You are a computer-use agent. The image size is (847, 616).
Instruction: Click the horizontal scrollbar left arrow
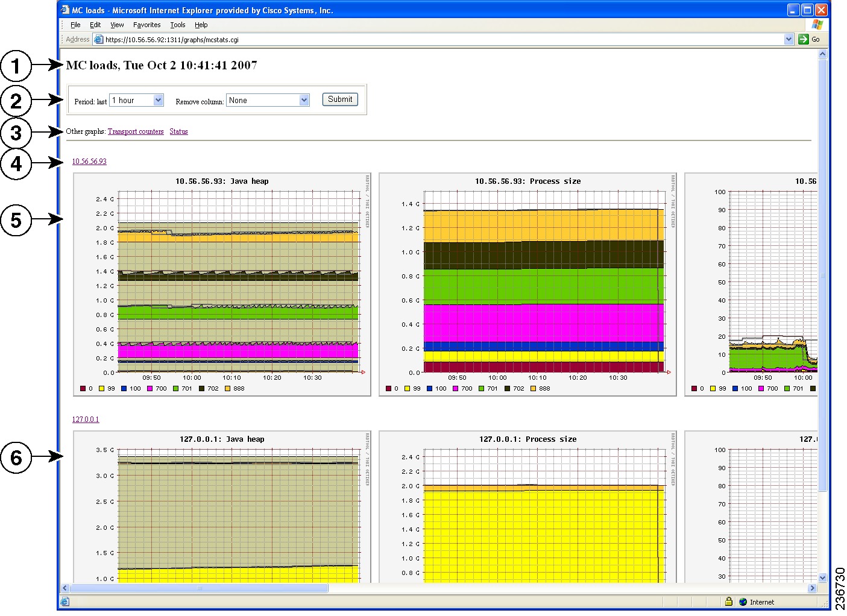65,588
